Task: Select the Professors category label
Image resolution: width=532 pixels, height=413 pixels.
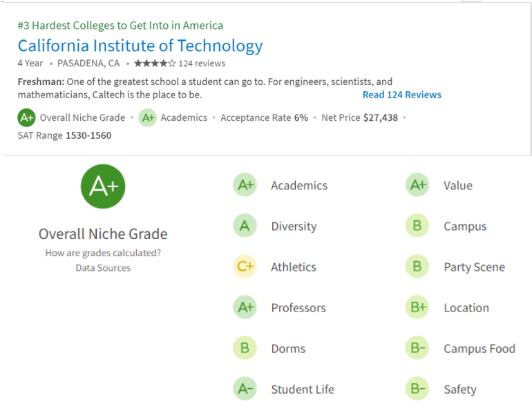Action: (x=298, y=308)
